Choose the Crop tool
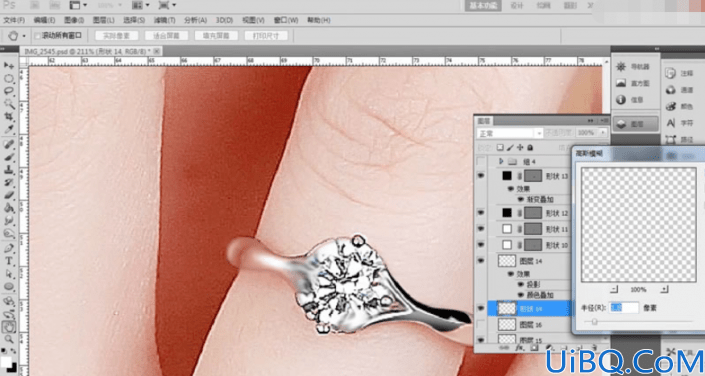This screenshot has width=705, height=376. tap(9, 117)
